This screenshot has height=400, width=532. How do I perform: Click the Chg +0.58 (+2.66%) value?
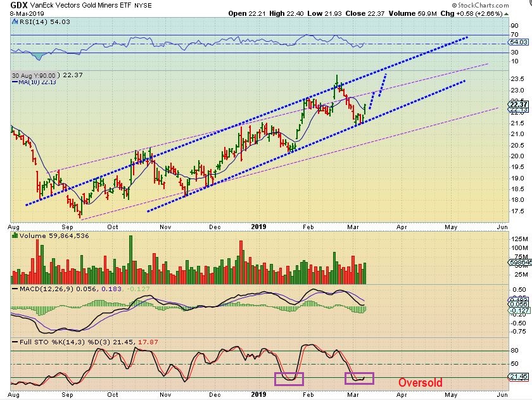[x=472, y=13]
